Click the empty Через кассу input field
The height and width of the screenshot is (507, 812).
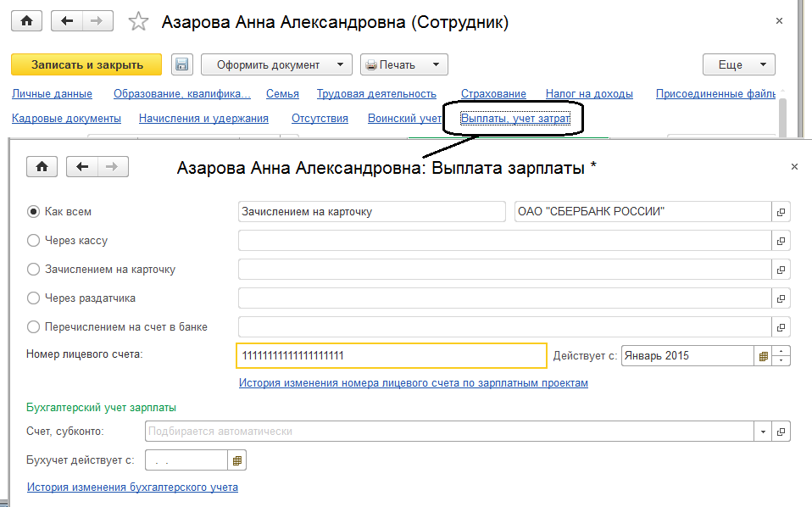[505, 241]
